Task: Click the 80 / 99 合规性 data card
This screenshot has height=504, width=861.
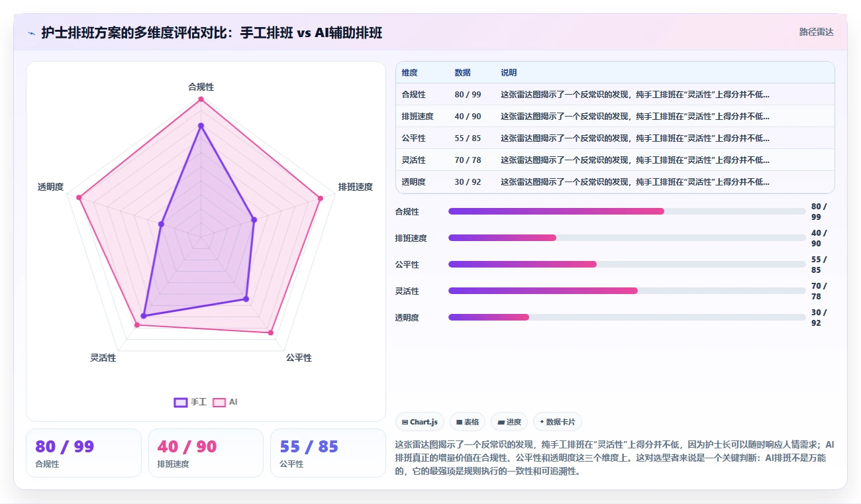Action: [83, 453]
